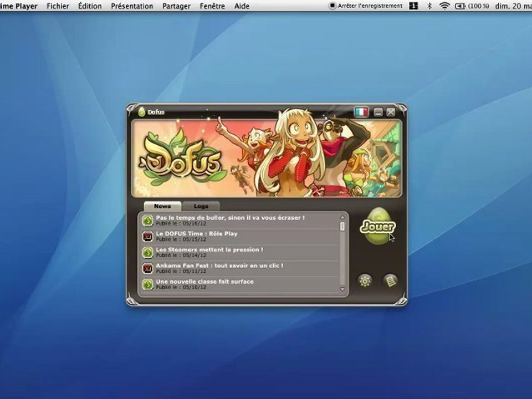
Task: Open the Aide menu
Action: (242, 6)
